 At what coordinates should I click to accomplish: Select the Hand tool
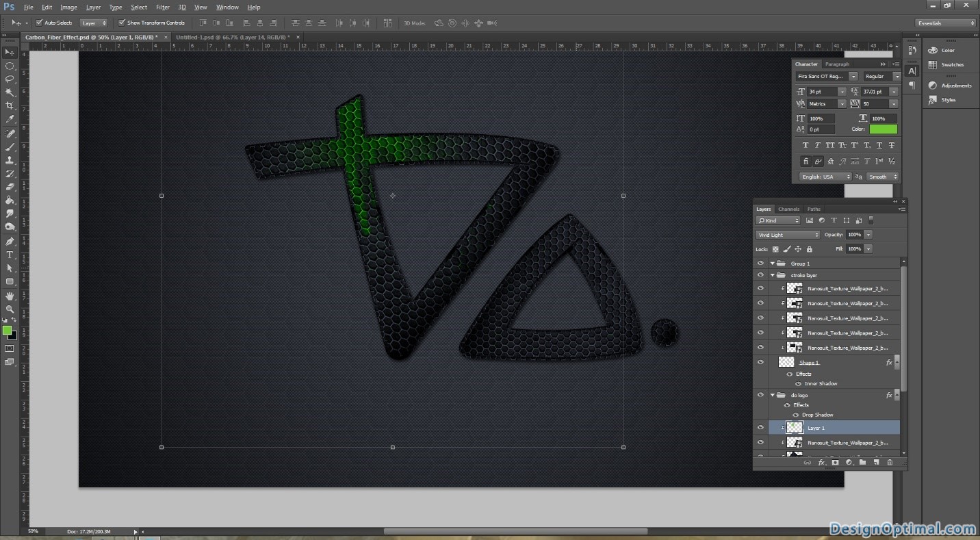pos(10,296)
